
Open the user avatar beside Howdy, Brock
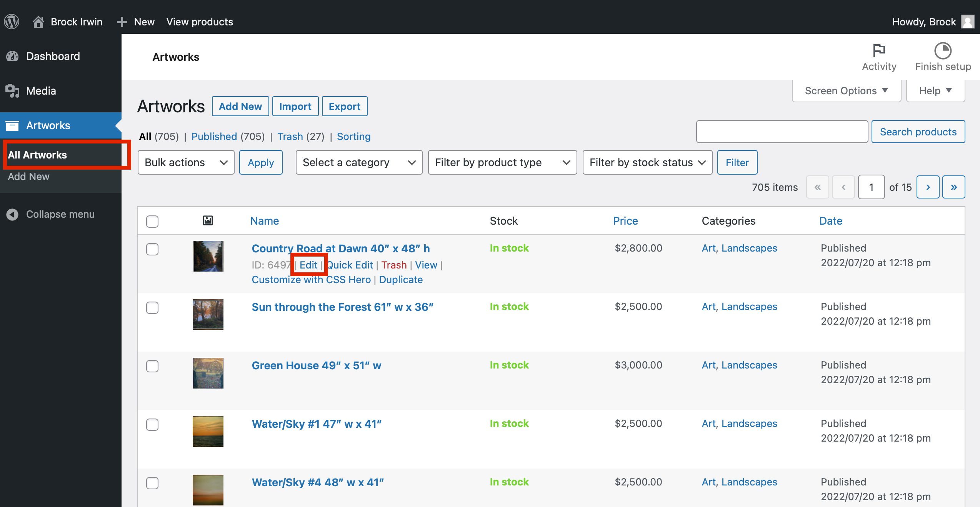967,22
